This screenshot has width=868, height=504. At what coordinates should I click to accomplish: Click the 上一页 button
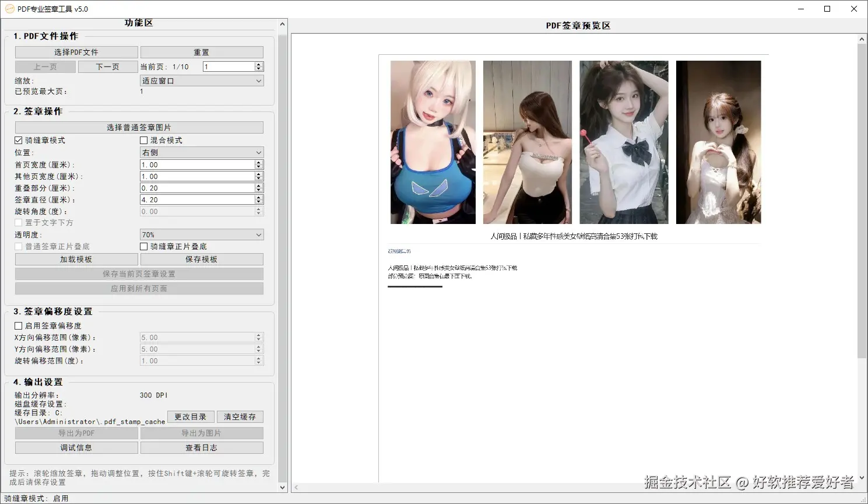tap(45, 67)
